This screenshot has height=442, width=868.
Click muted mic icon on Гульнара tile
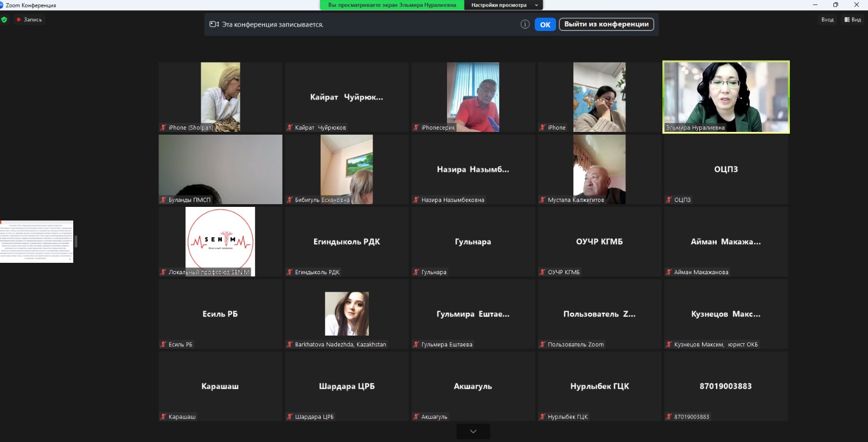[416, 272]
